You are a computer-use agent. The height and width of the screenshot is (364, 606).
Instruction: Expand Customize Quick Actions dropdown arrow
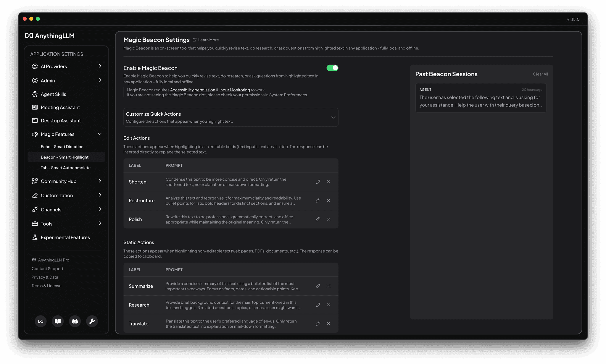click(333, 117)
